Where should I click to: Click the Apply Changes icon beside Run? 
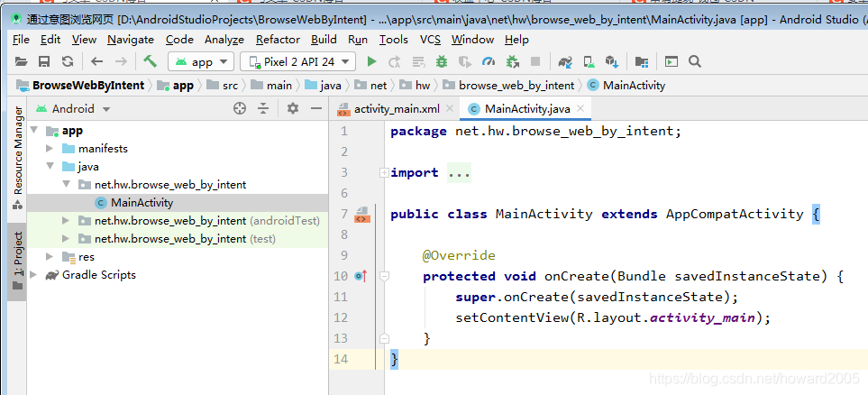395,61
